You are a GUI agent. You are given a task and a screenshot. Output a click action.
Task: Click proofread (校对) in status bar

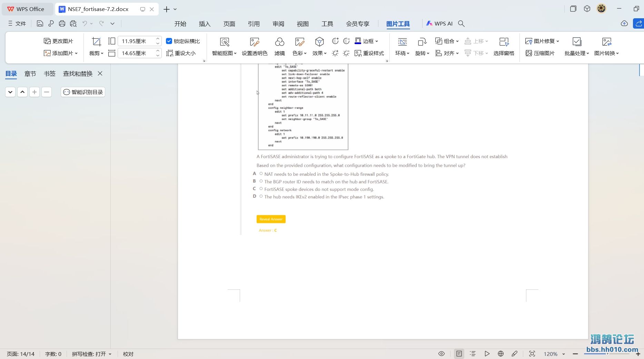pos(128,354)
